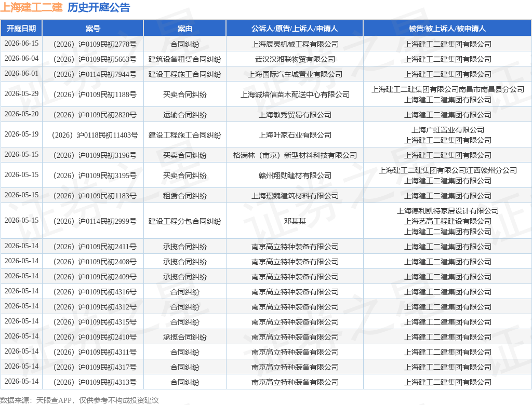
Task: Click date 2026-05-20
Action: pyautogui.click(x=21, y=114)
